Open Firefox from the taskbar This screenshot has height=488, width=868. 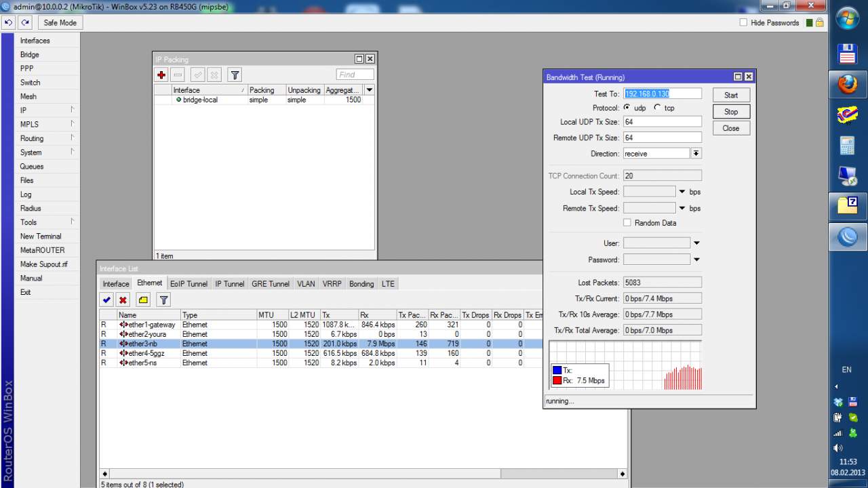pyautogui.click(x=848, y=85)
